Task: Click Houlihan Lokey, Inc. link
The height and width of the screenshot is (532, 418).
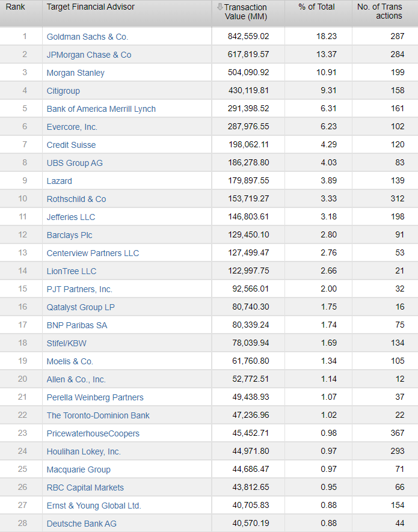Action: (x=84, y=451)
